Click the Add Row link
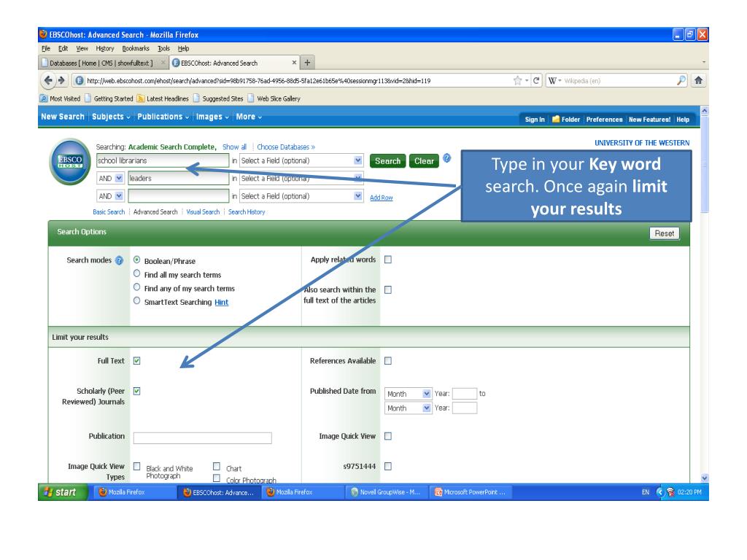Image resolution: width=747 pixels, height=560 pixels. click(x=381, y=198)
